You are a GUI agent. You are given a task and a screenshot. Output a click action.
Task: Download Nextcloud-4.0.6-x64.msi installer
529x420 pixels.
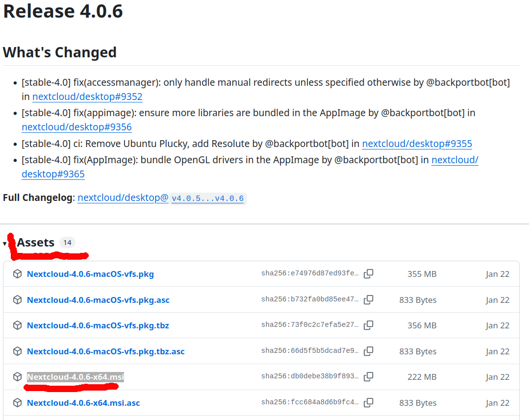pos(76,377)
